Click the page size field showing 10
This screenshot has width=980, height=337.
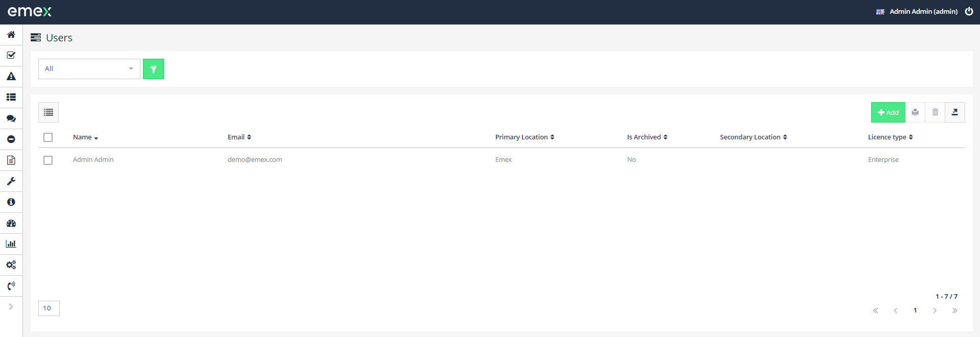click(49, 308)
